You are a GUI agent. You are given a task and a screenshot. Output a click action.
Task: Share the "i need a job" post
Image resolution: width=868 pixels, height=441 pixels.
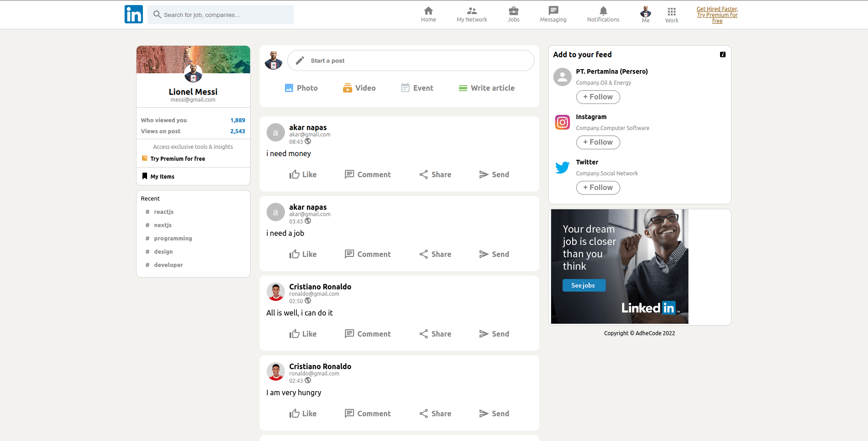435,254
